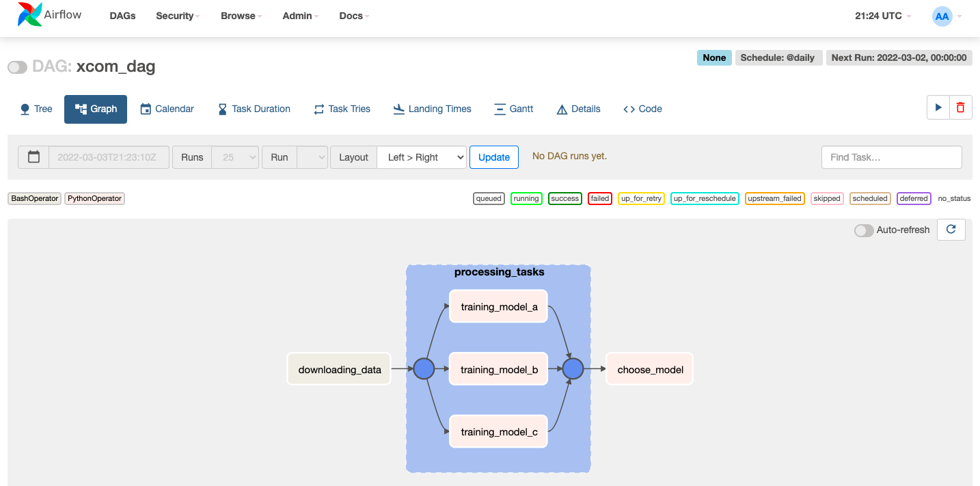The width and height of the screenshot is (980, 486).
Task: Click the Next Run date badge
Action: (x=899, y=57)
